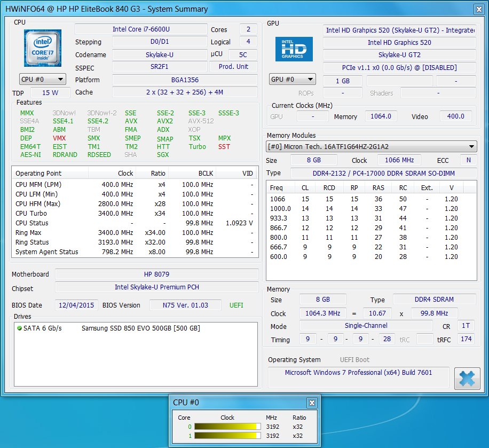Screen dimensions: 489x448
Task: Close the System Summary window
Action: tap(479, 9)
